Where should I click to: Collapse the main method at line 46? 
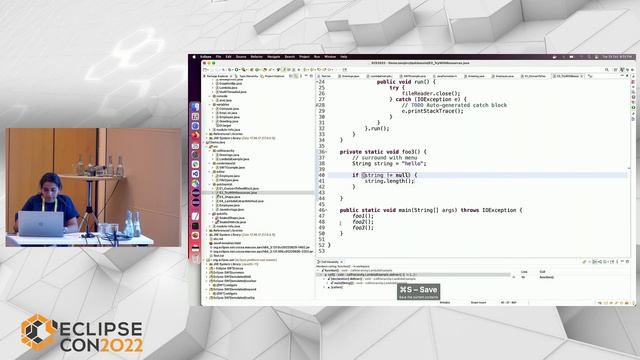click(326, 210)
